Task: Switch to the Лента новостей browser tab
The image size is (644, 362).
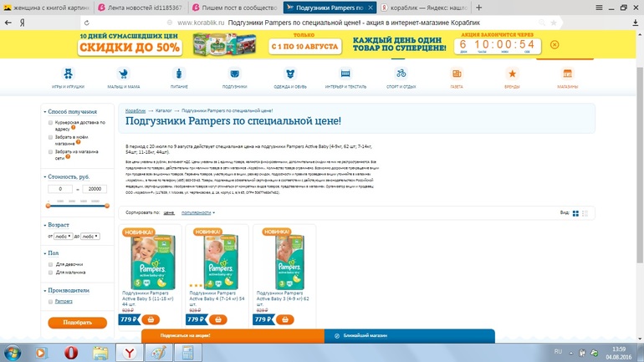Action: coord(141,8)
